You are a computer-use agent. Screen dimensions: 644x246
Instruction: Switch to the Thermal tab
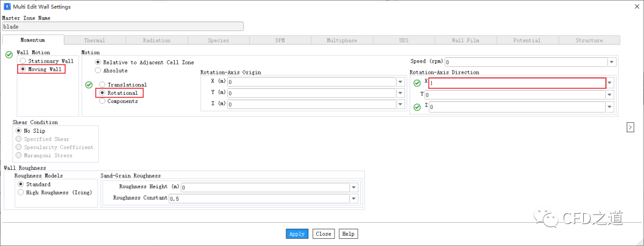(94, 41)
